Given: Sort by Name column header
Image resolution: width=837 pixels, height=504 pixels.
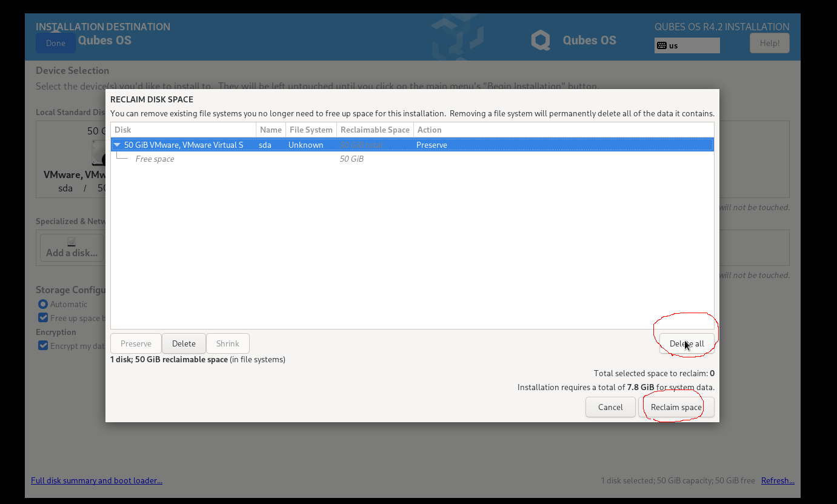Looking at the screenshot, I should tap(271, 130).
